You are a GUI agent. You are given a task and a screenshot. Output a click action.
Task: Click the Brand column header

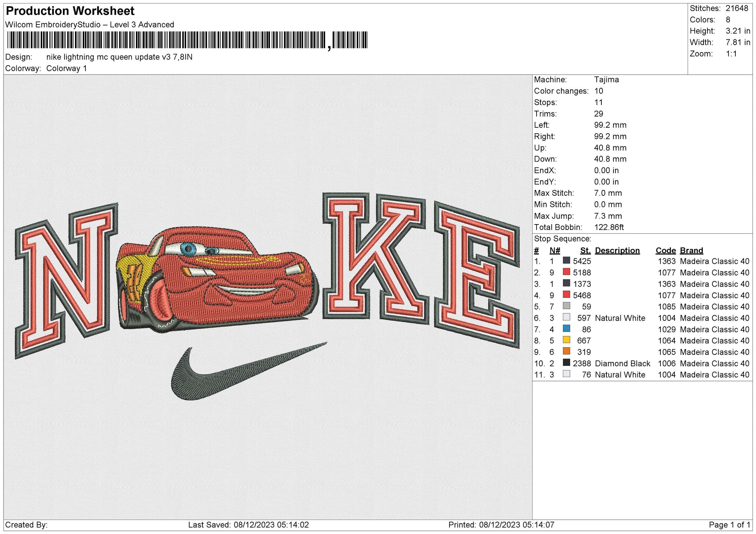point(692,250)
